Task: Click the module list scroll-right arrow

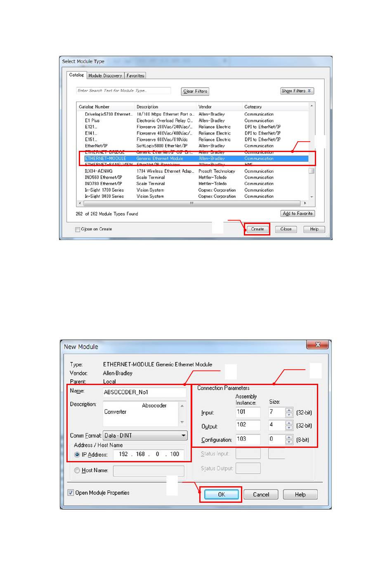Action: (305, 203)
